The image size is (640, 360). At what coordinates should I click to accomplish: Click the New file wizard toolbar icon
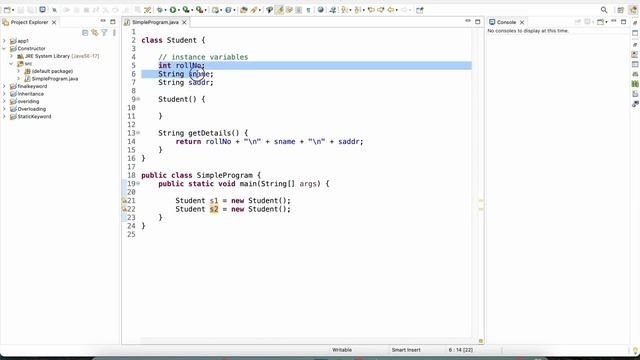tap(7, 10)
